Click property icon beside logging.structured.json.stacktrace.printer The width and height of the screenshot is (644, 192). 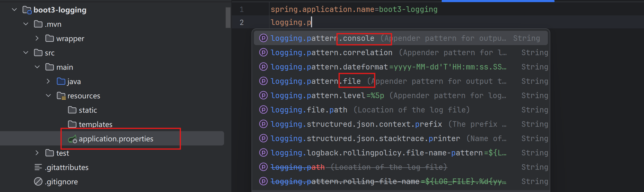click(263, 138)
